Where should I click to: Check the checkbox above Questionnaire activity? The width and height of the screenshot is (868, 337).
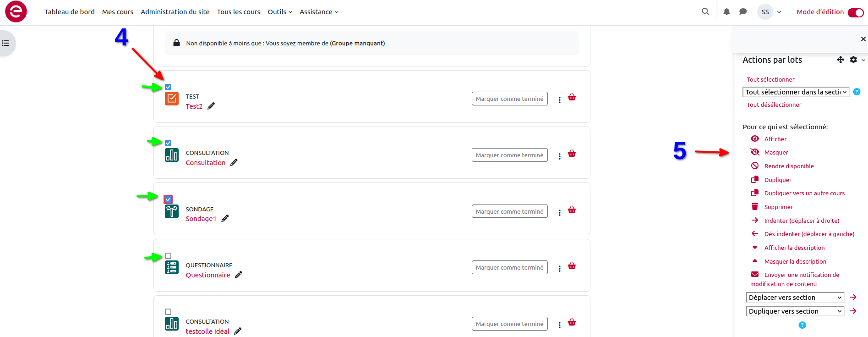[168, 256]
